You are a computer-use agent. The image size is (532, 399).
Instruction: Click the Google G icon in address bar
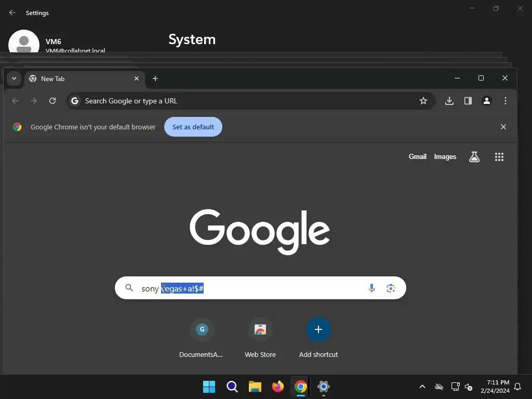pyautogui.click(x=75, y=101)
